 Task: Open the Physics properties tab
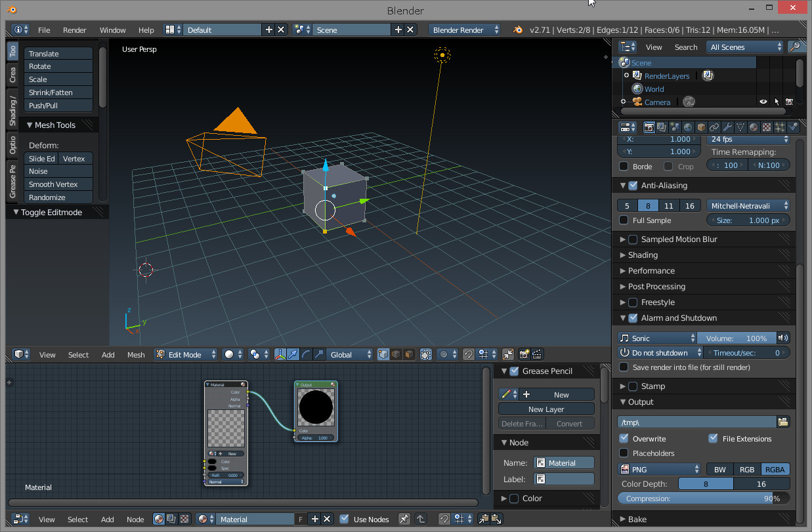coord(793,127)
